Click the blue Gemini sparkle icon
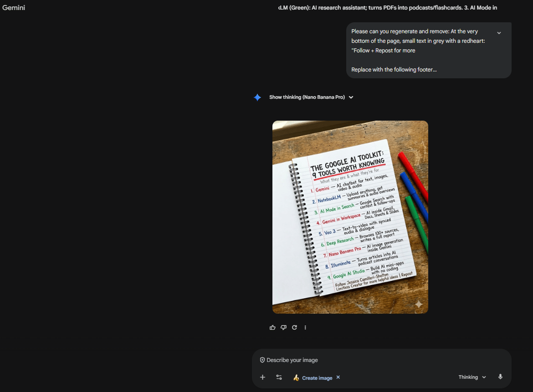This screenshot has height=392, width=533. coord(257,97)
